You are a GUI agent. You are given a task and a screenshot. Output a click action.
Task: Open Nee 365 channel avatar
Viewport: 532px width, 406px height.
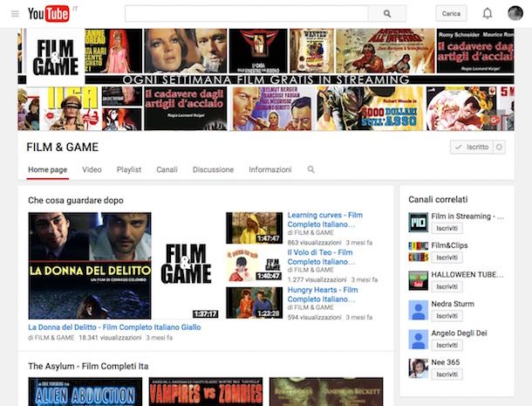coord(418,368)
